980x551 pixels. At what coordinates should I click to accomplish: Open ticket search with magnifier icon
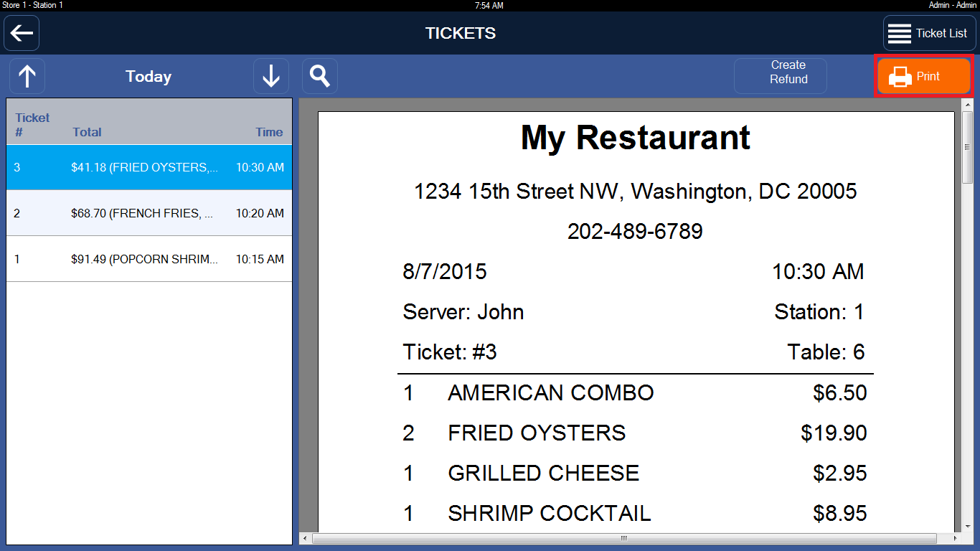click(x=320, y=76)
